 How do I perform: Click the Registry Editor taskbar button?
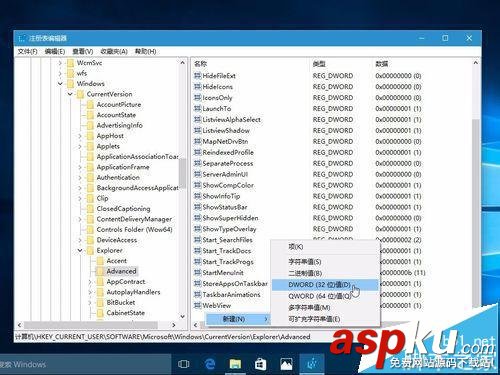click(312, 364)
